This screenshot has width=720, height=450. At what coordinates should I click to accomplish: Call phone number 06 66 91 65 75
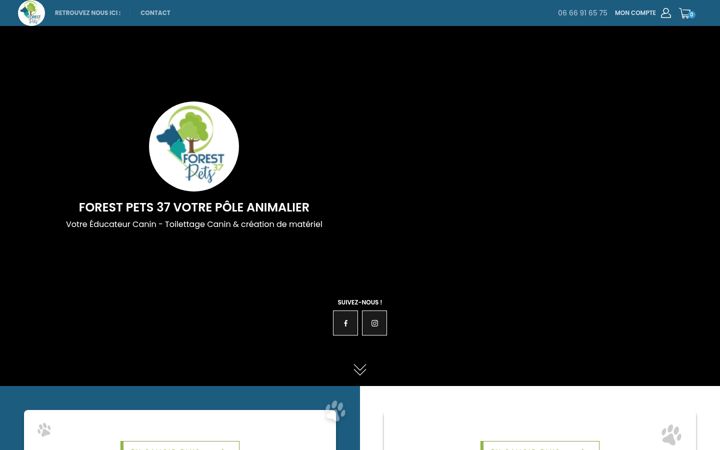pyautogui.click(x=582, y=13)
